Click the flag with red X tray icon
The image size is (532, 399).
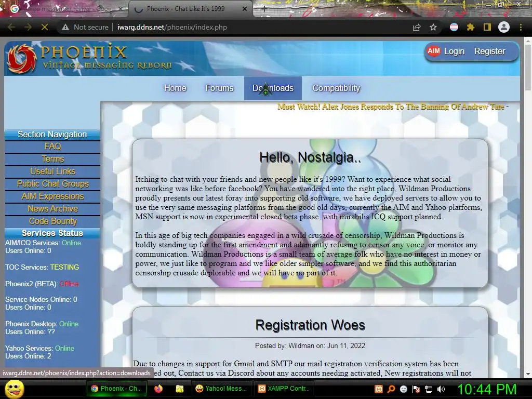(416, 389)
